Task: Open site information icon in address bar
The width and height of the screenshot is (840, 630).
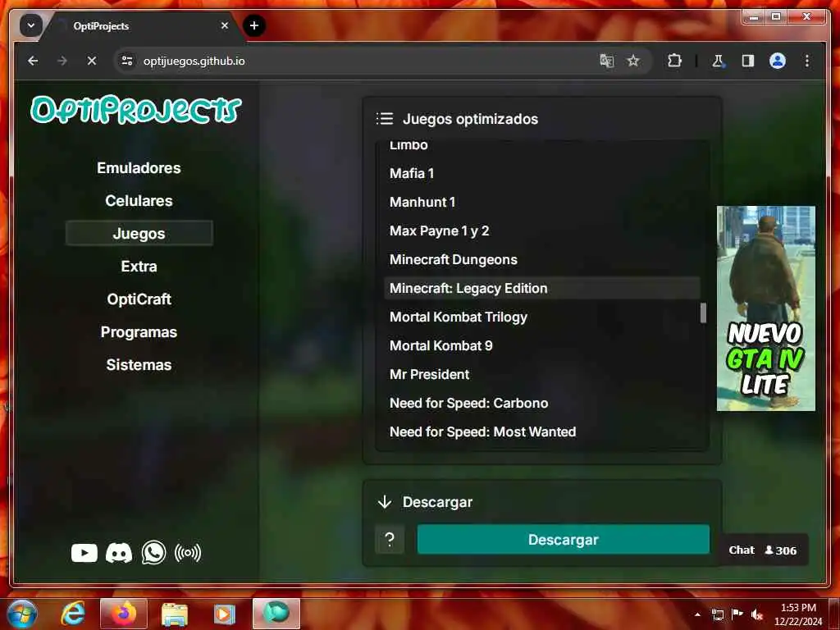Action: pyautogui.click(x=127, y=61)
